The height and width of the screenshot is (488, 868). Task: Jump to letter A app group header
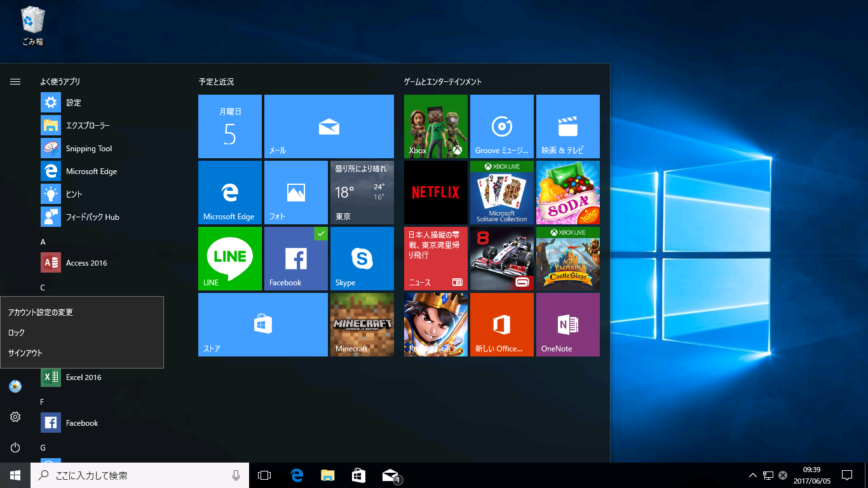[43, 242]
